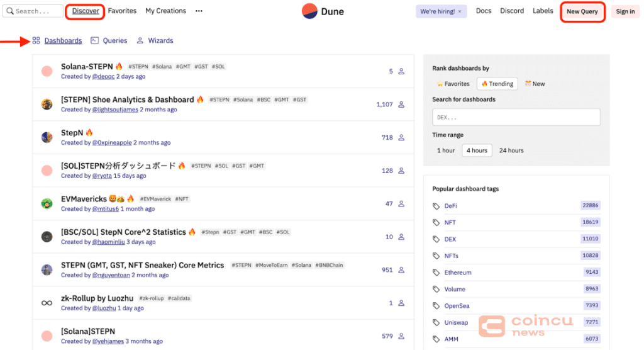Rank dashboards by New
The height and width of the screenshot is (350, 644).
535,84
